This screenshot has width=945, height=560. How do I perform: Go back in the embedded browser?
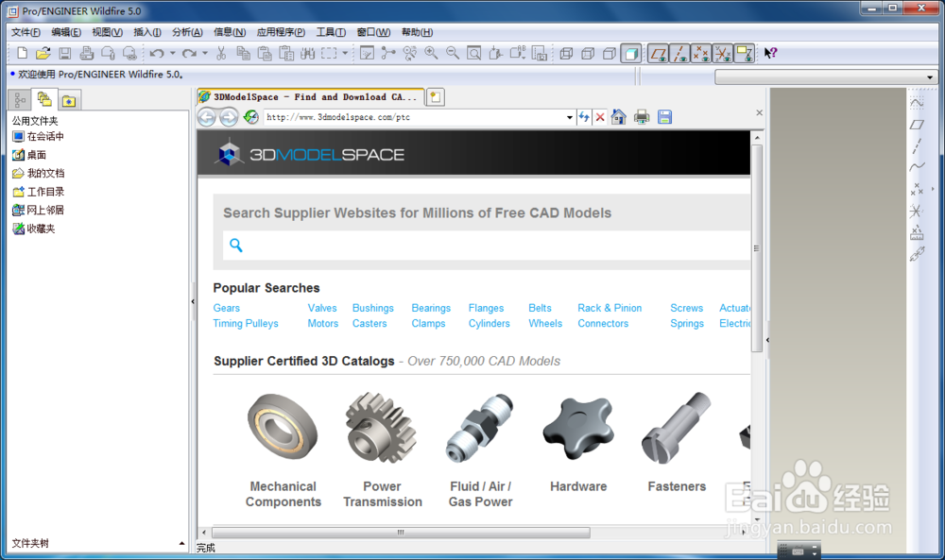point(207,117)
